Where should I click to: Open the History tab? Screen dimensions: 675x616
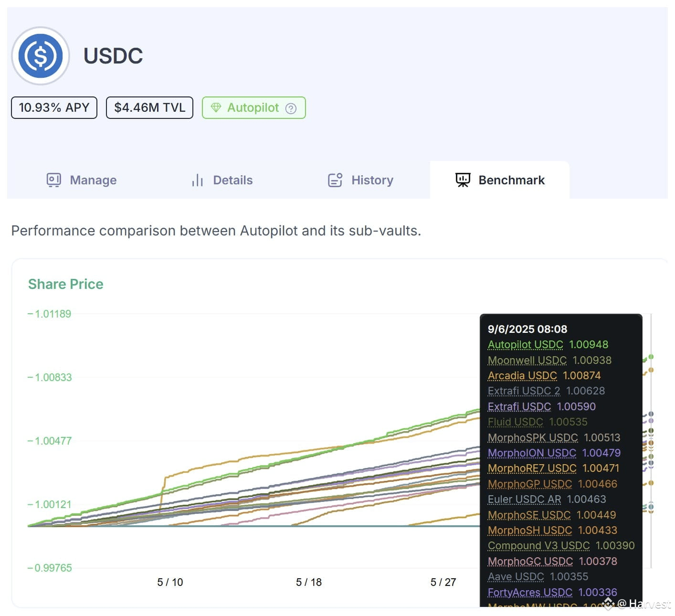tap(361, 180)
